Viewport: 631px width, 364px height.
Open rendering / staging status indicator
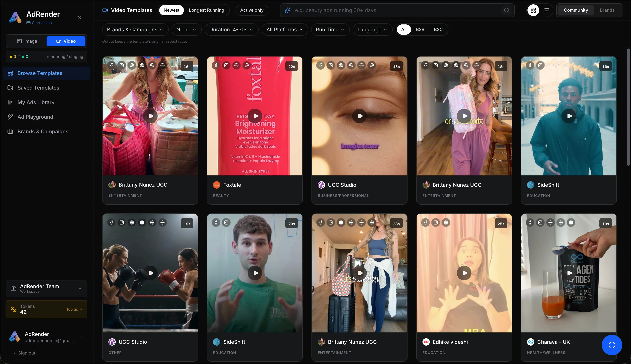tap(47, 57)
